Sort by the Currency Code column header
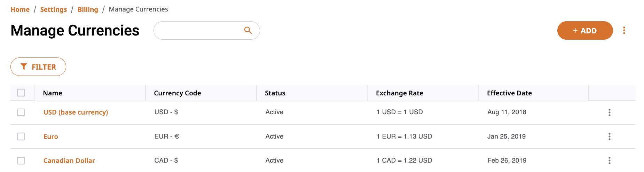 (x=178, y=93)
